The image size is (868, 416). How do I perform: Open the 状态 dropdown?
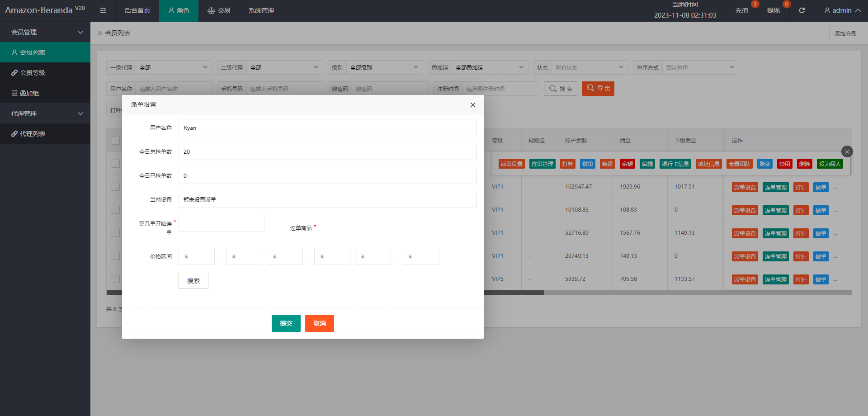tap(590, 67)
